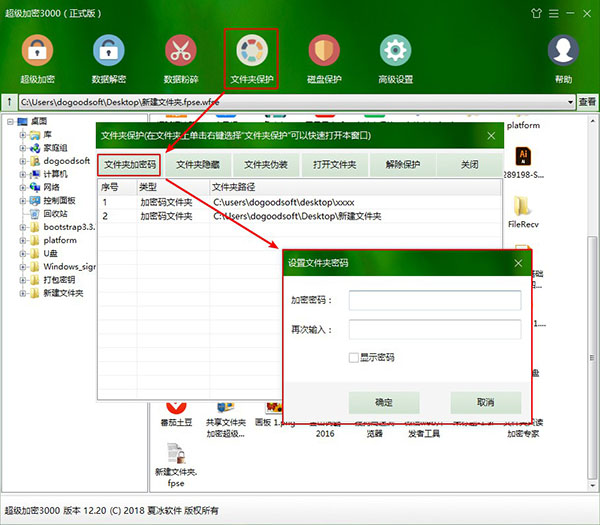This screenshot has width=600, height=525.
Task: Open the 数据解密 unlock icon
Action: (x=109, y=51)
